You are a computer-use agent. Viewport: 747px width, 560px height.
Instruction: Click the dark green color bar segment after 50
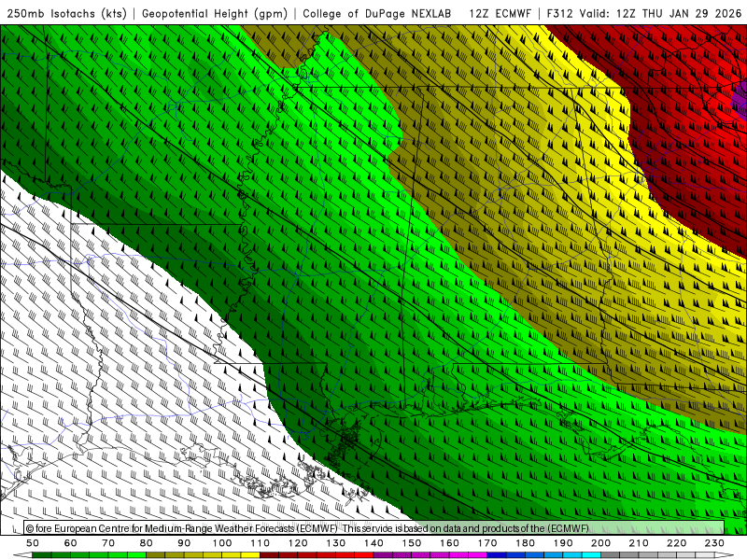pos(42,555)
